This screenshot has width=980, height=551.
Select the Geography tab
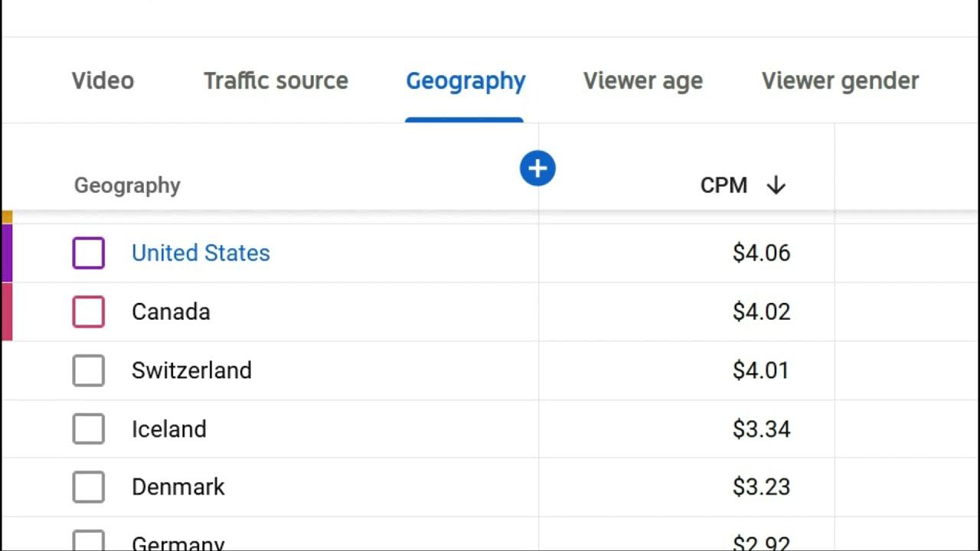465,82
